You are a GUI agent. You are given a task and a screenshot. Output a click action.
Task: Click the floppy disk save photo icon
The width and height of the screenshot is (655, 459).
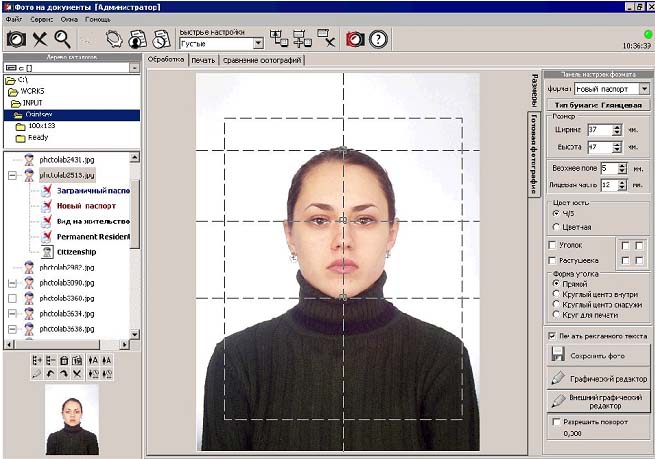point(559,354)
